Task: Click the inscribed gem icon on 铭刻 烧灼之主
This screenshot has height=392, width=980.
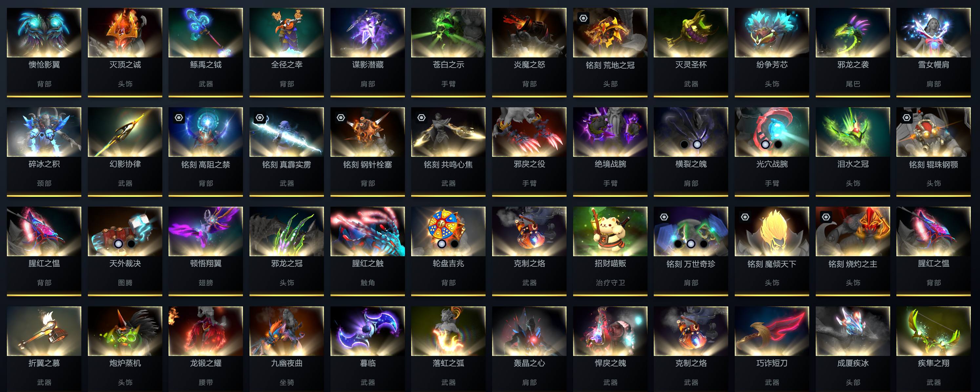Action: (826, 217)
